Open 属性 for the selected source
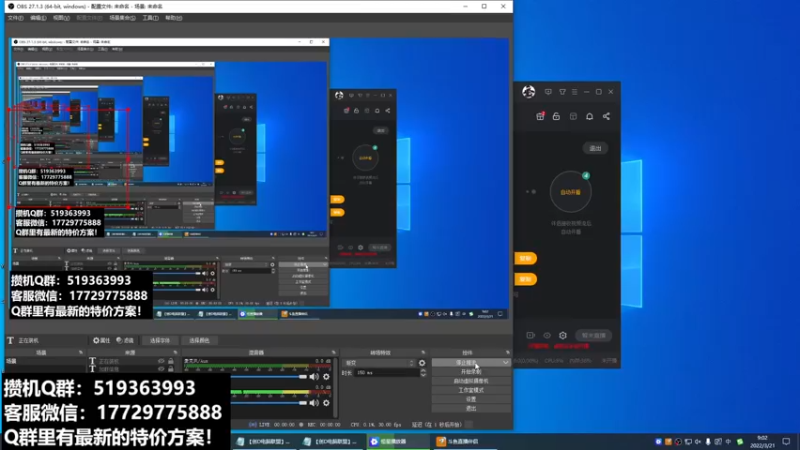Viewport: 800px width, 450px height. 102,340
